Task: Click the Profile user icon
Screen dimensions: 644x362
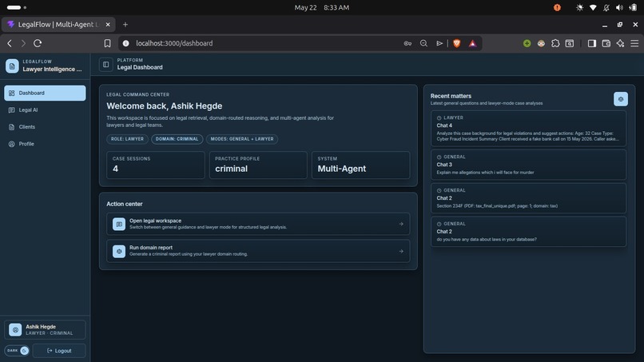Action: point(11,144)
